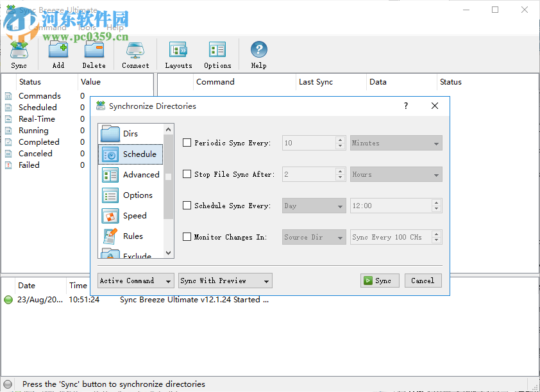Image resolution: width=540 pixels, height=392 pixels.
Task: Open the Sync With Preview dropdown
Action: point(224,281)
